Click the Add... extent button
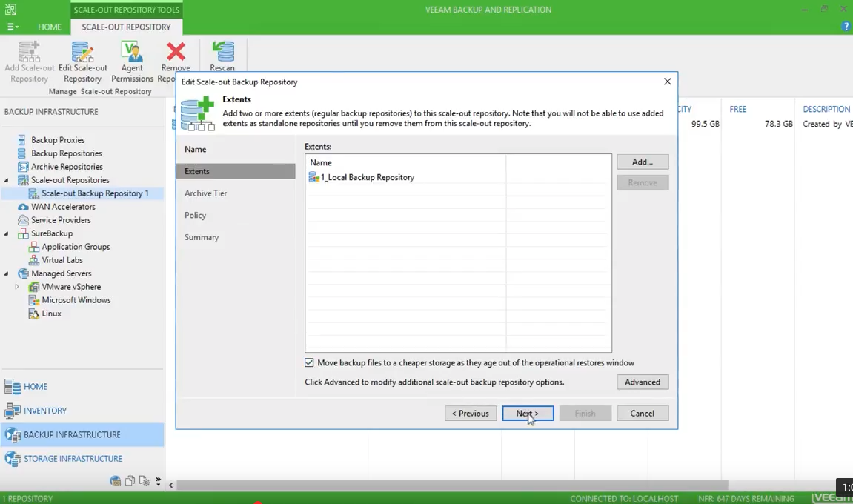The height and width of the screenshot is (504, 853). click(x=643, y=162)
